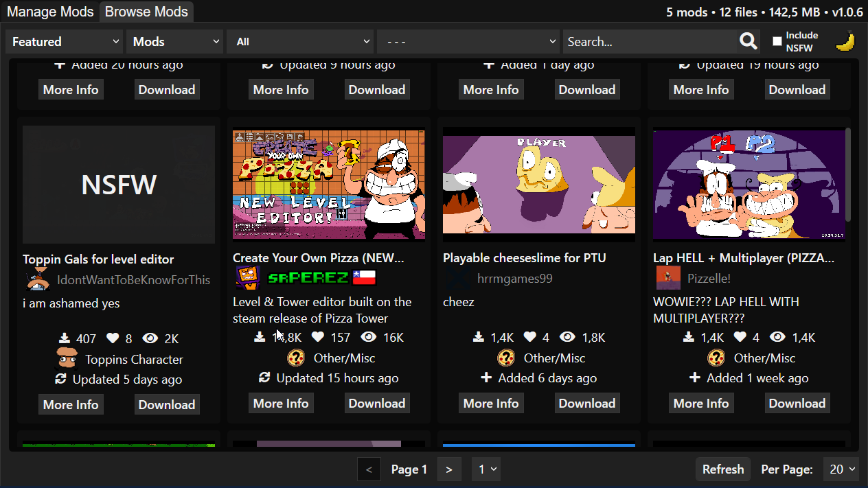The width and height of the screenshot is (868, 488).
Task: Click the IdontWantToBeKnowForThis author avatar
Action: point(37,279)
